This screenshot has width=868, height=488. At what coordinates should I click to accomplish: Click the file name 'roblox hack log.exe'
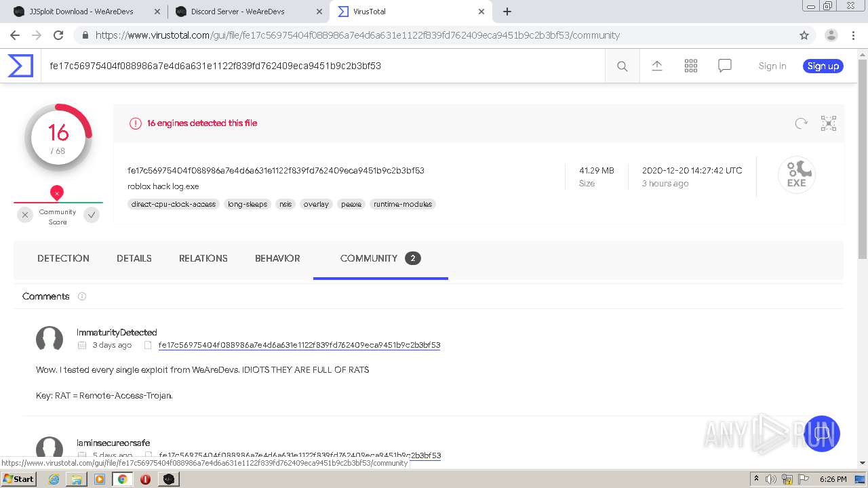[163, 186]
